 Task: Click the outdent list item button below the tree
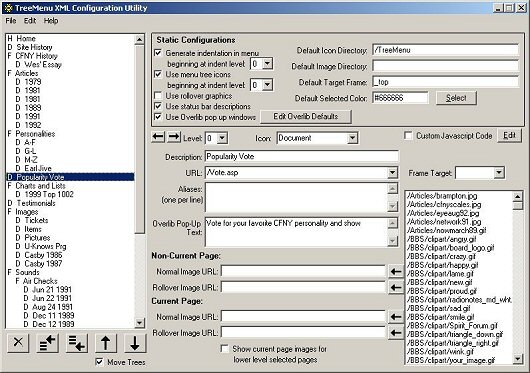click(47, 342)
